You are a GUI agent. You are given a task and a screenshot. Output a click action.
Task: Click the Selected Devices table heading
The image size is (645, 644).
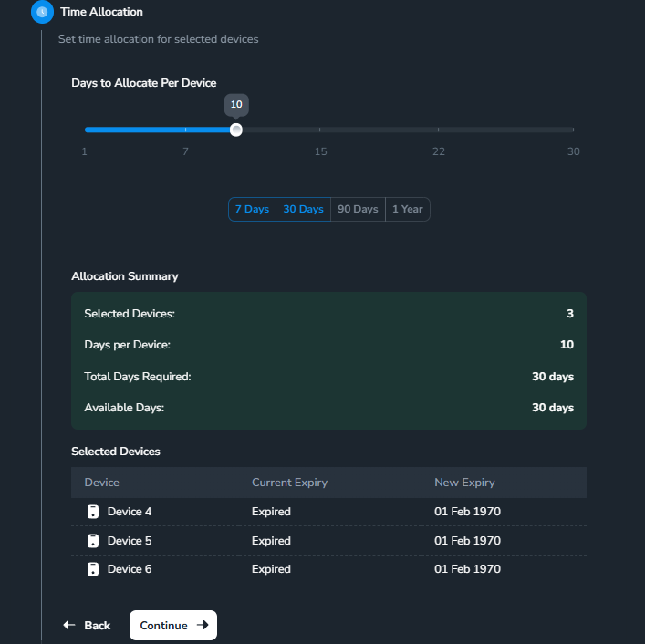click(116, 452)
